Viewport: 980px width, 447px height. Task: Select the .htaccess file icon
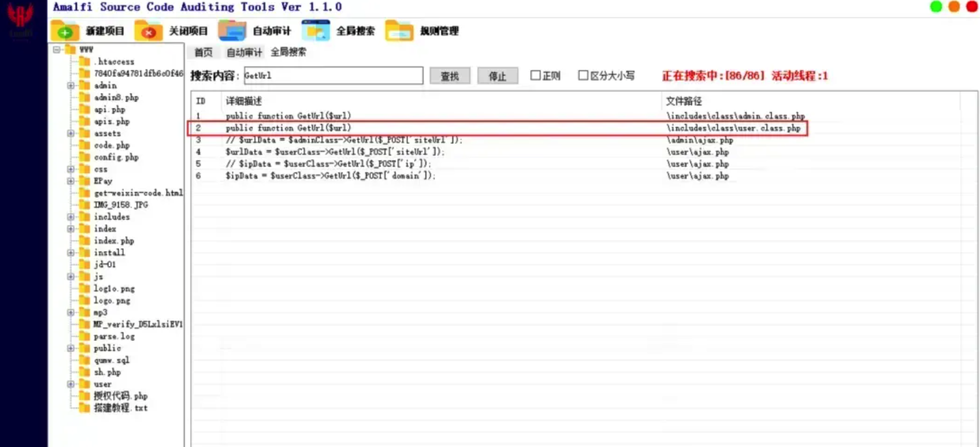click(x=85, y=61)
